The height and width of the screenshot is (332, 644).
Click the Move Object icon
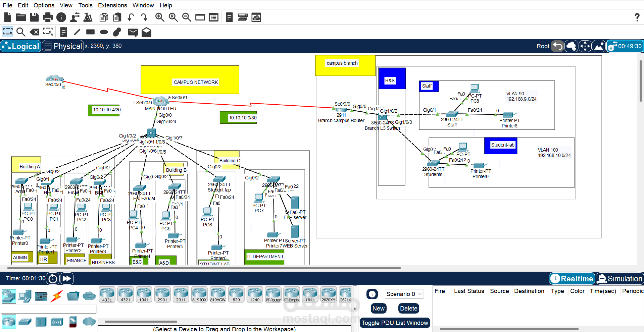585,46
